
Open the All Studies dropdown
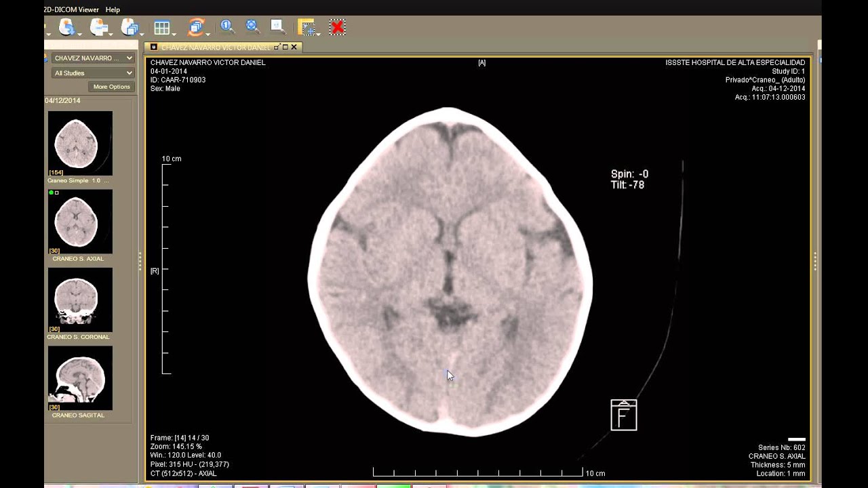[x=93, y=73]
